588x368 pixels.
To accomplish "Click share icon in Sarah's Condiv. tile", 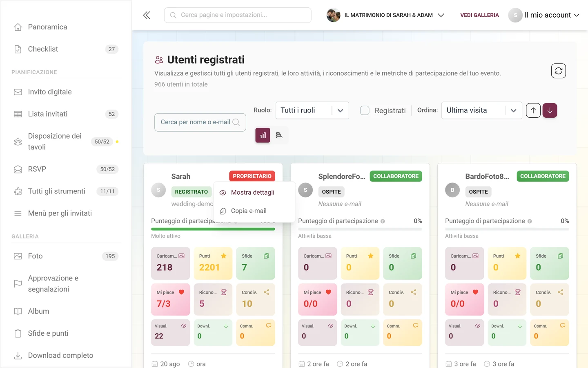I will (x=267, y=292).
